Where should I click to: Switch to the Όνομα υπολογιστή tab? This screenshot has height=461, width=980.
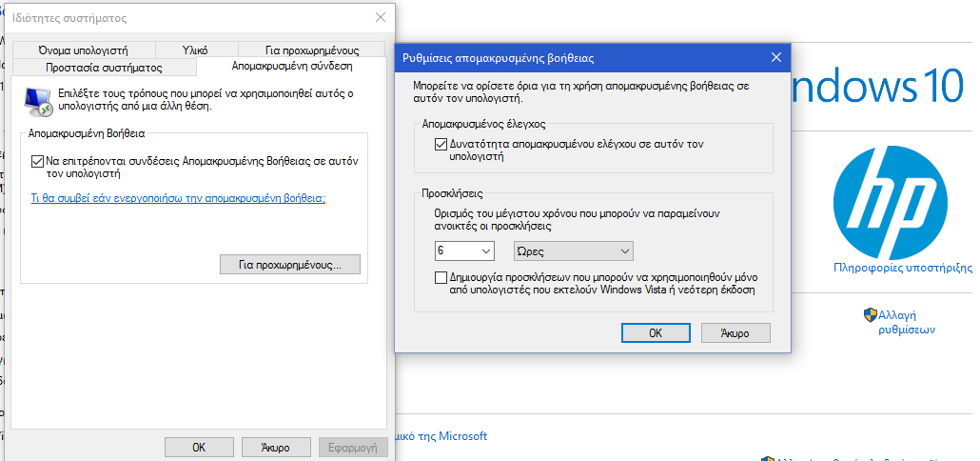83,50
